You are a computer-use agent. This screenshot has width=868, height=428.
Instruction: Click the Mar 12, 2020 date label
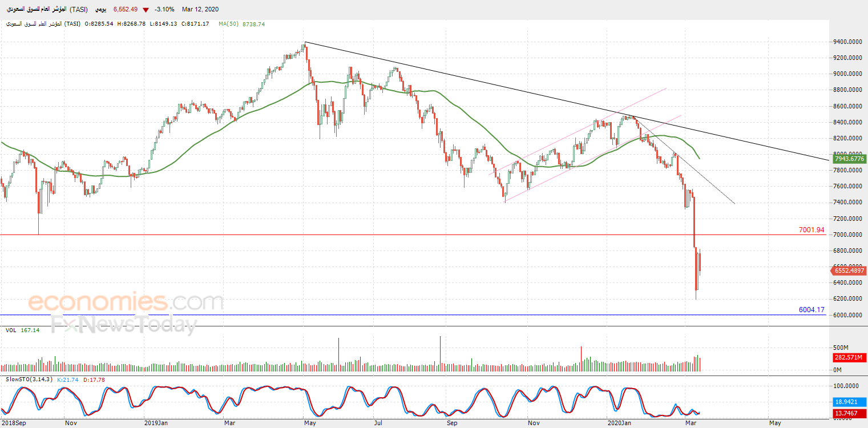[x=200, y=10]
